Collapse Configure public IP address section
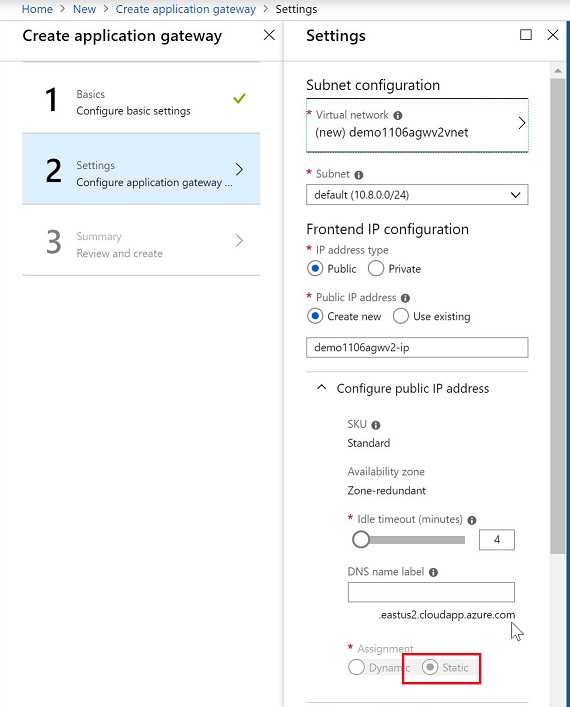This screenshot has height=707, width=570. [x=322, y=388]
